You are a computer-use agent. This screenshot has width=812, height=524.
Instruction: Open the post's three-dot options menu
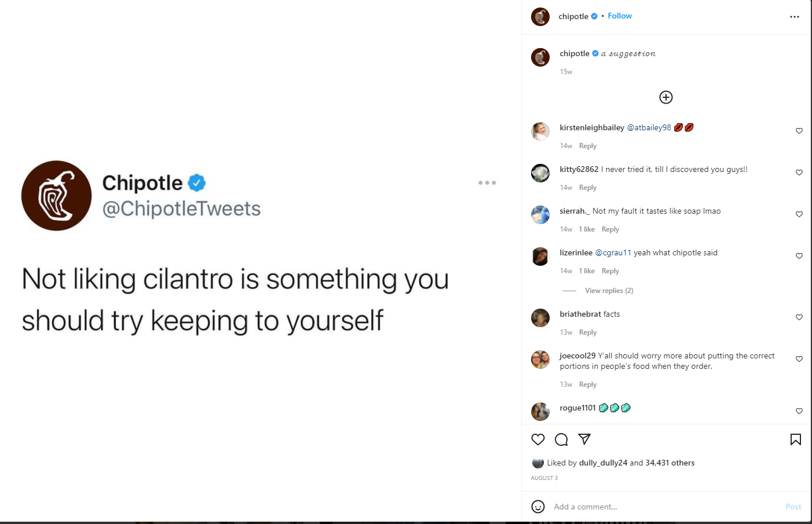795,17
